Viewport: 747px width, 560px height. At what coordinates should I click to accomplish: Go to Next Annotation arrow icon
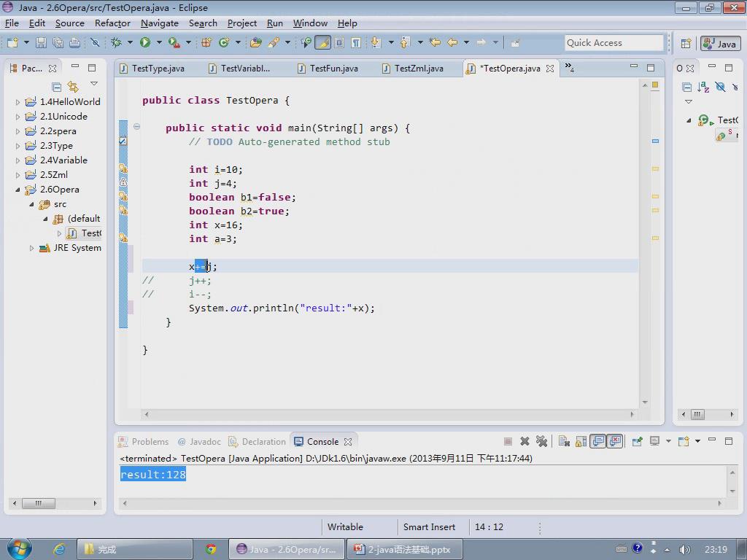click(376, 43)
